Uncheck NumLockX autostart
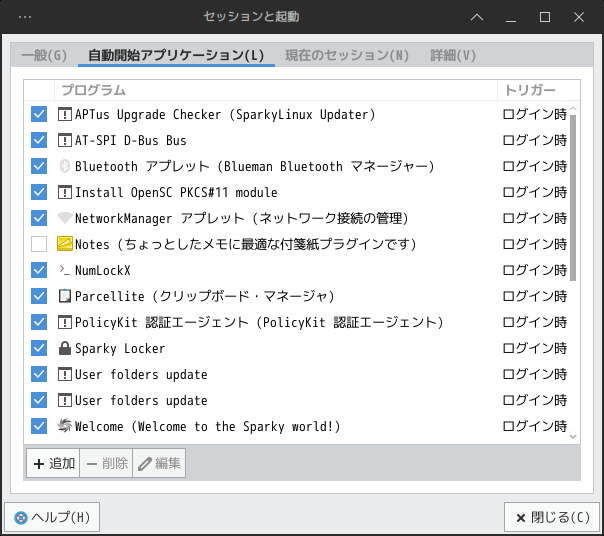 [39, 270]
